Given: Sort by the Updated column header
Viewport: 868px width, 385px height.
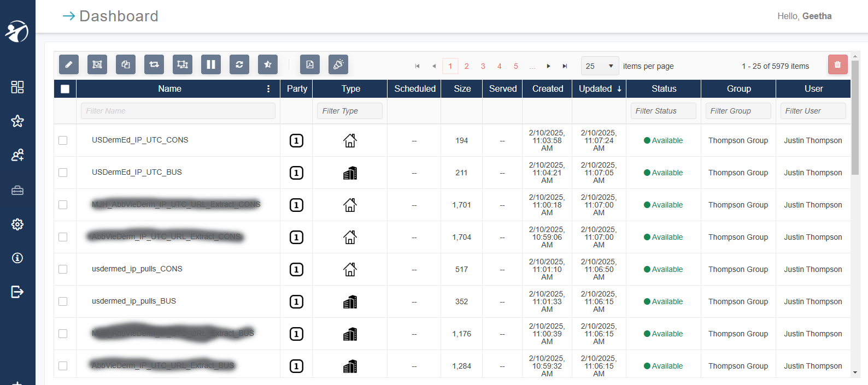Looking at the screenshot, I should point(599,89).
